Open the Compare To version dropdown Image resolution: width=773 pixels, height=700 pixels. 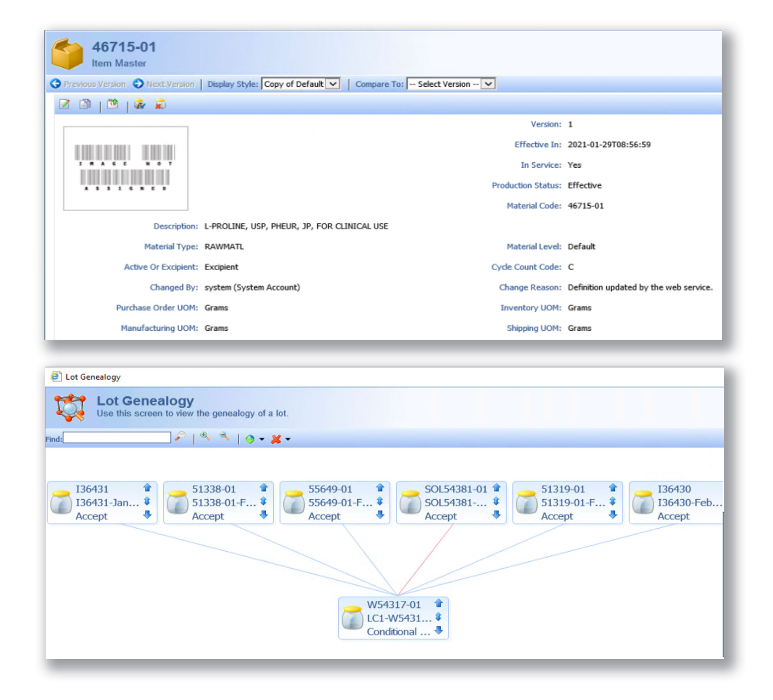488,84
